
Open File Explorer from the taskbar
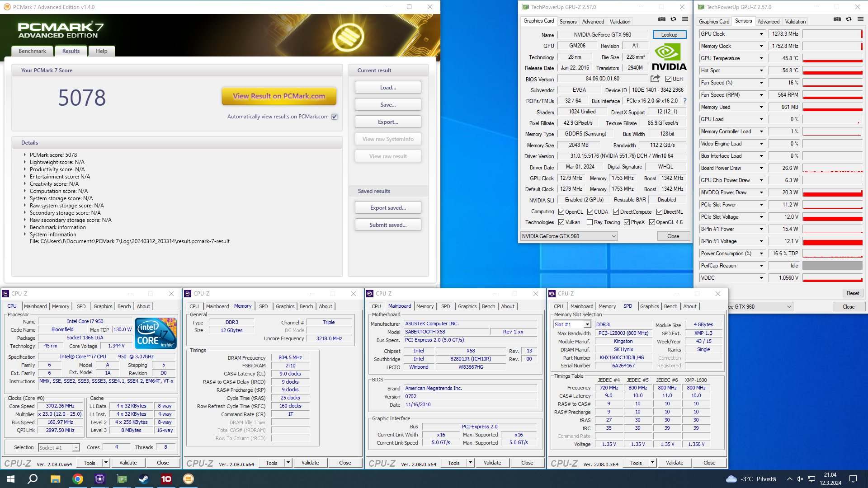(x=55, y=479)
